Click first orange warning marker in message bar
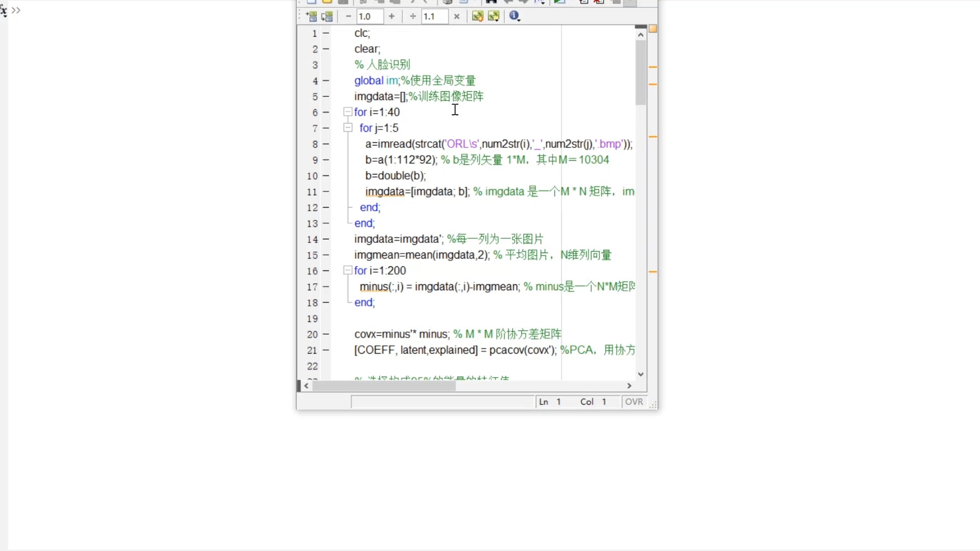Image resolution: width=980 pixels, height=551 pixels. [653, 67]
